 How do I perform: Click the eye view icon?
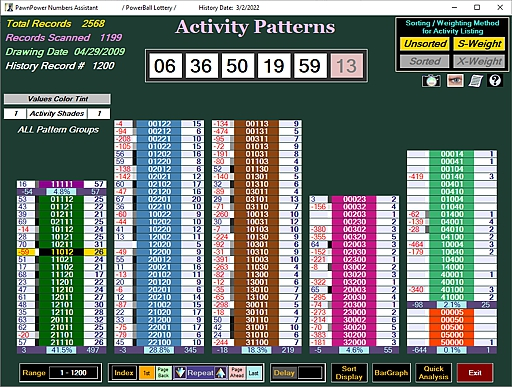[x=455, y=81]
